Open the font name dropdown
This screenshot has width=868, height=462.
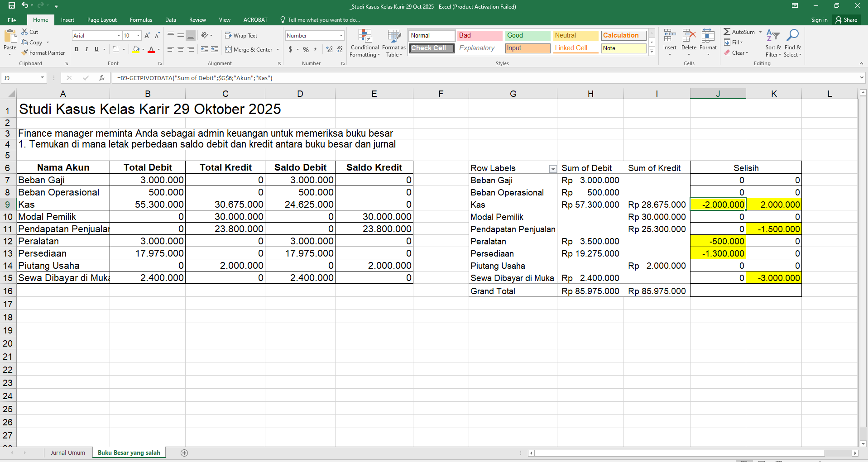coord(119,36)
